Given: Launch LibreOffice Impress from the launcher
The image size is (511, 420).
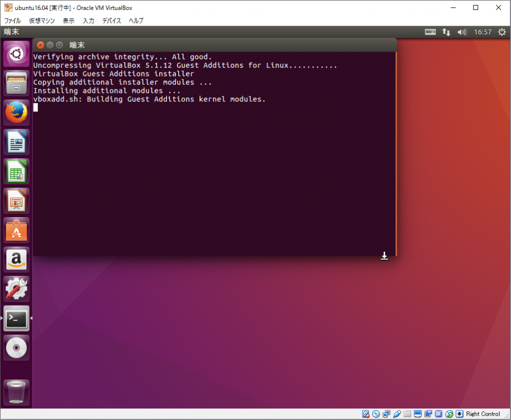Looking at the screenshot, I should click(x=16, y=201).
